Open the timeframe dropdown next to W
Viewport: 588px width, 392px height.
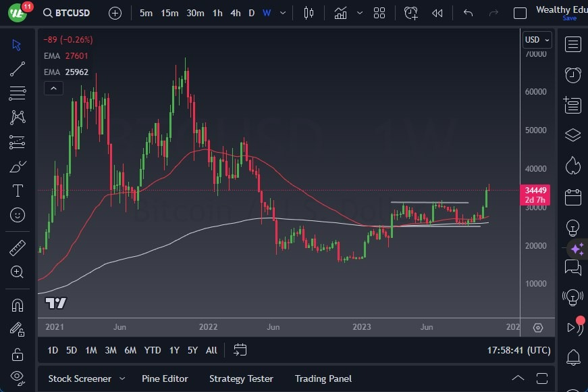283,13
